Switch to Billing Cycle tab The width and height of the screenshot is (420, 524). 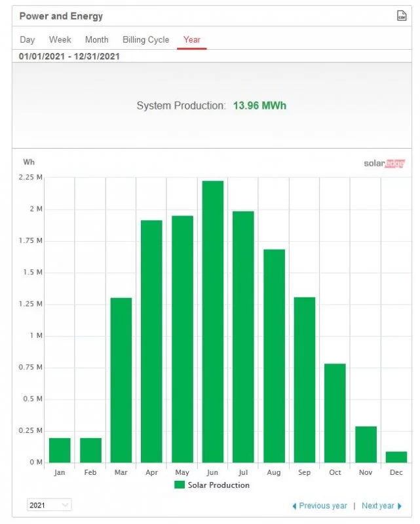point(145,40)
